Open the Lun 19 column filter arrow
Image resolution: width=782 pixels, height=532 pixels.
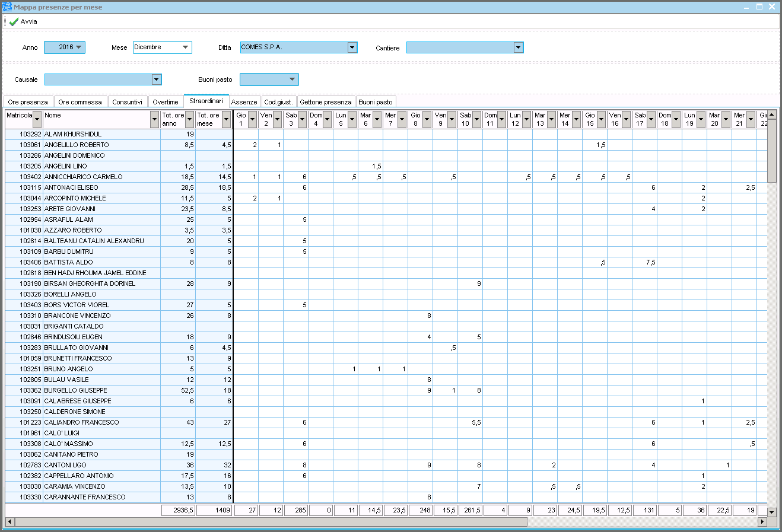701,120
